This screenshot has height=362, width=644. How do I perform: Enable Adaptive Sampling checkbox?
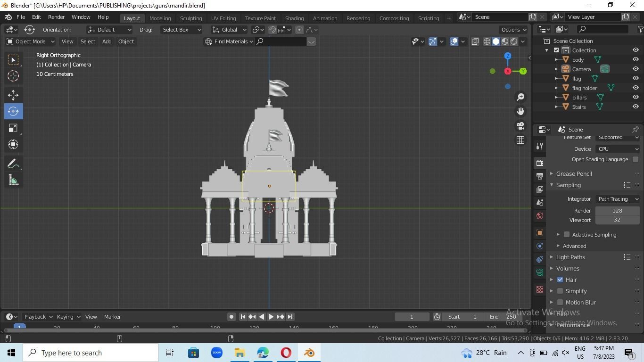point(567,234)
